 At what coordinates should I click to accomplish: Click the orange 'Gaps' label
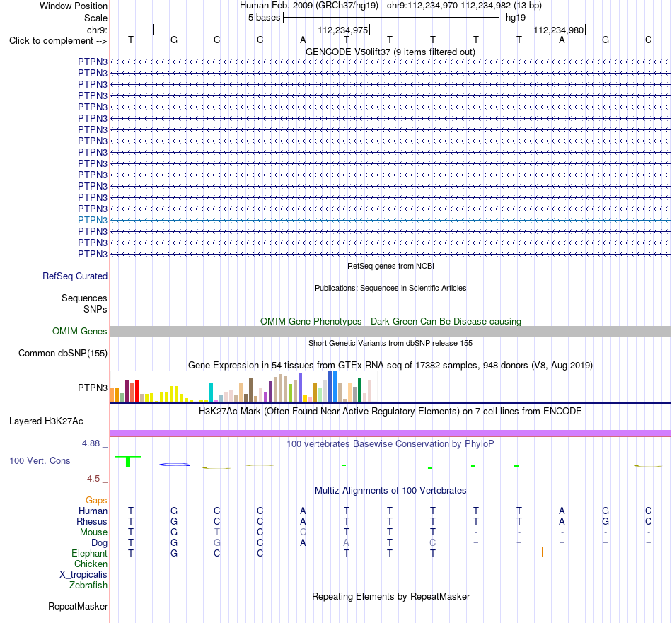click(x=96, y=501)
